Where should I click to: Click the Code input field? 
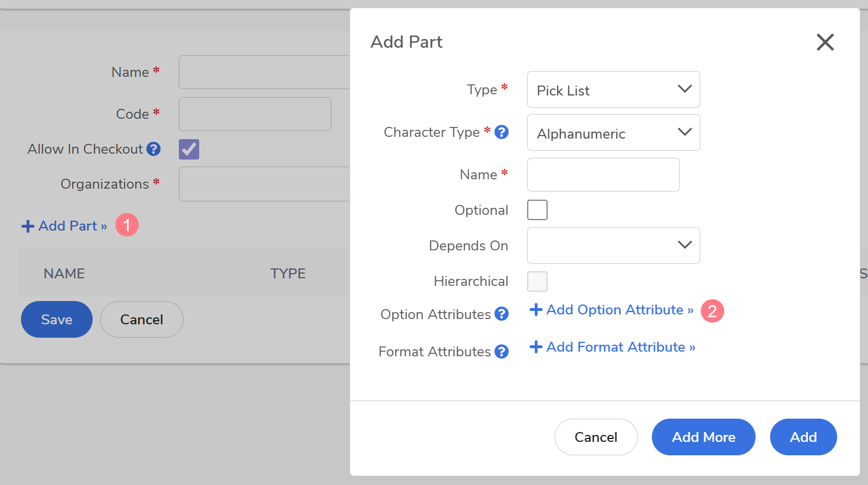[255, 114]
